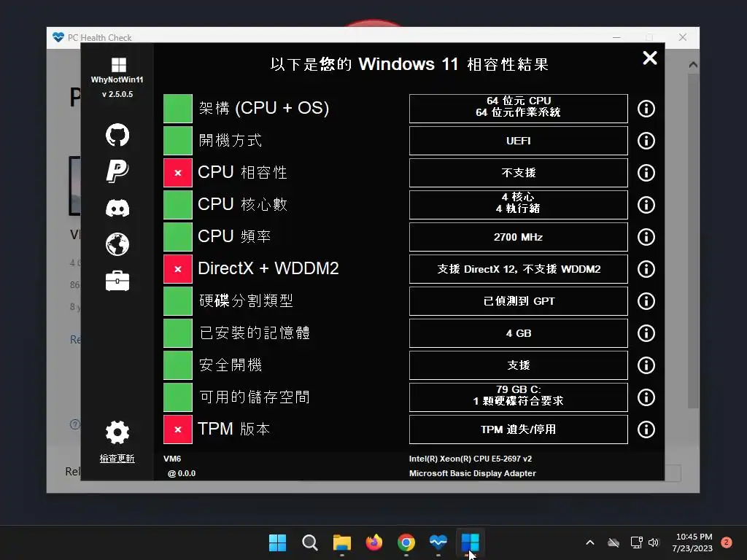This screenshot has height=560, width=747.
Task: Click the 79 GB C: storage result
Action: [519, 397]
